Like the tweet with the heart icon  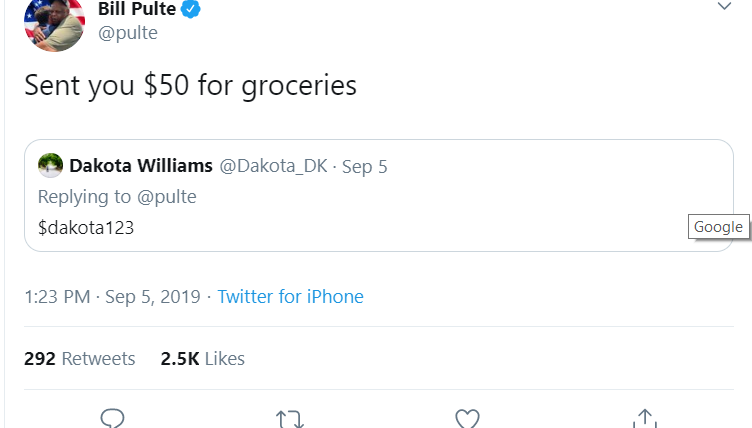tap(467, 419)
